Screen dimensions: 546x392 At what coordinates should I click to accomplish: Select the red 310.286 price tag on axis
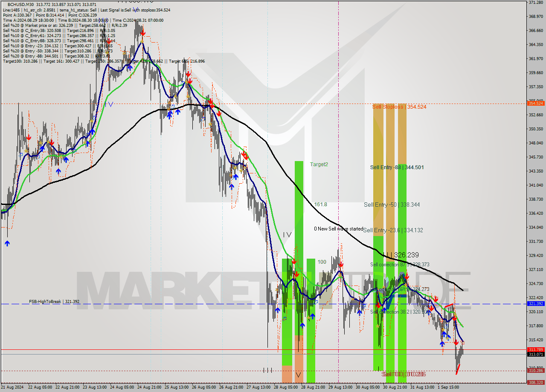[535, 371]
